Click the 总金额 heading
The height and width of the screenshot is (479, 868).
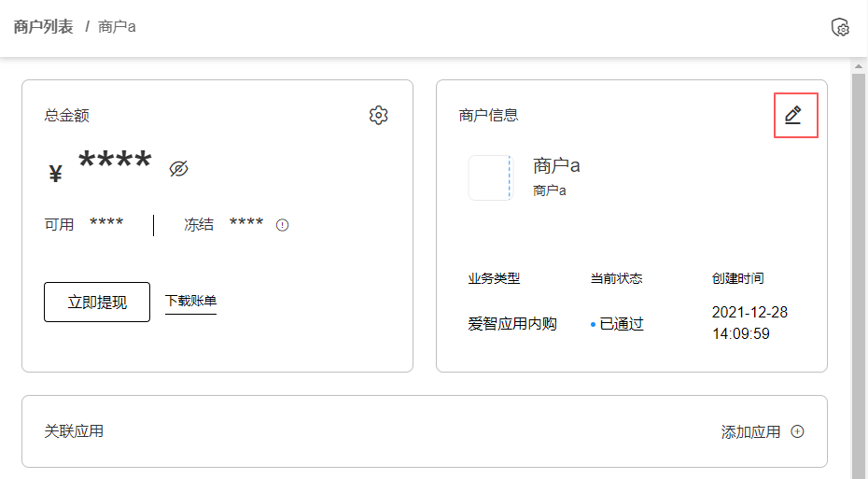(x=66, y=115)
